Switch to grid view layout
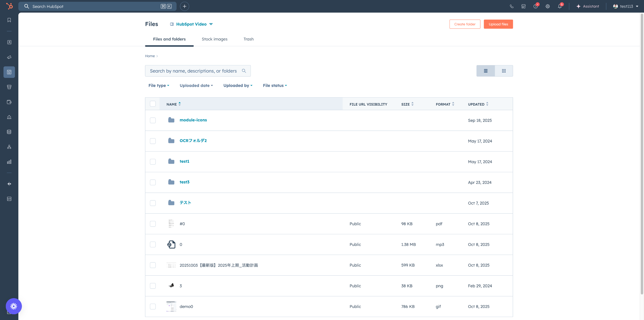 coord(504,71)
